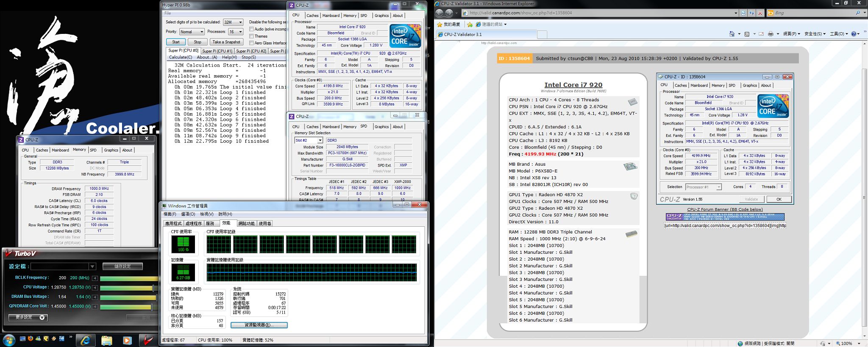Click IE read mail icon
Viewport: 868px width, 347px height.
tap(761, 34)
